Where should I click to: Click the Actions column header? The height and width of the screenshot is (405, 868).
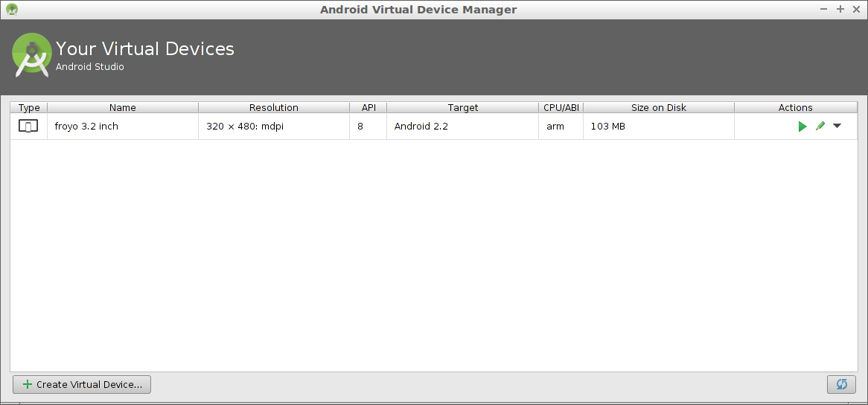[x=796, y=107]
